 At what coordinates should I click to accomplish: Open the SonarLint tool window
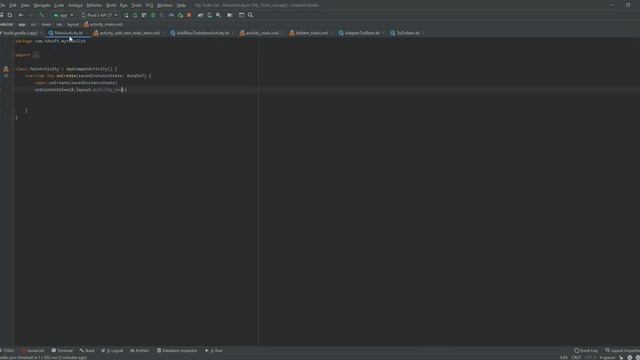tap(33, 351)
